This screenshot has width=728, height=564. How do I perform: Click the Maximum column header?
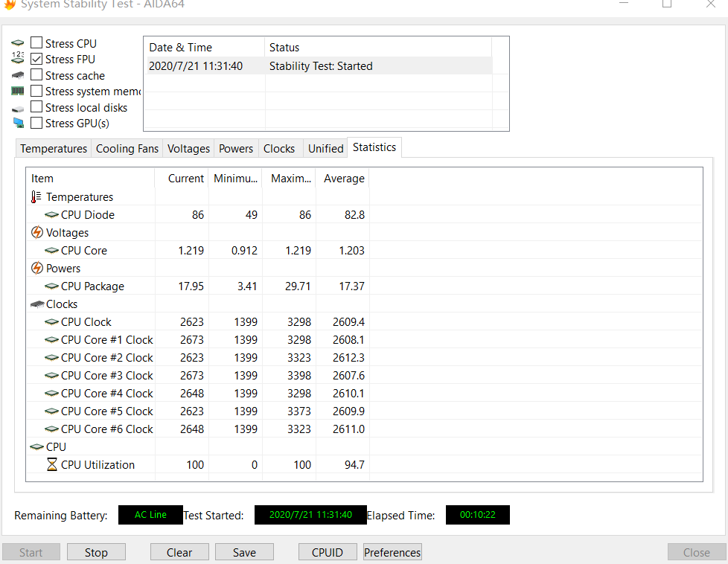point(289,179)
